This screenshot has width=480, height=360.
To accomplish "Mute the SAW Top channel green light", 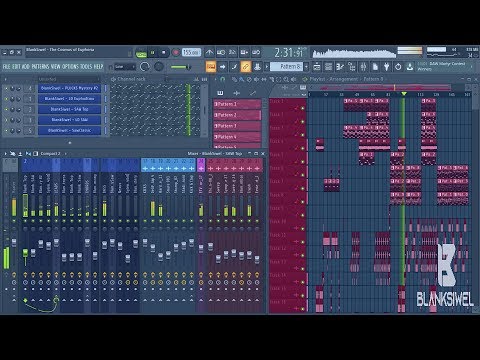I will [x=6, y=110].
